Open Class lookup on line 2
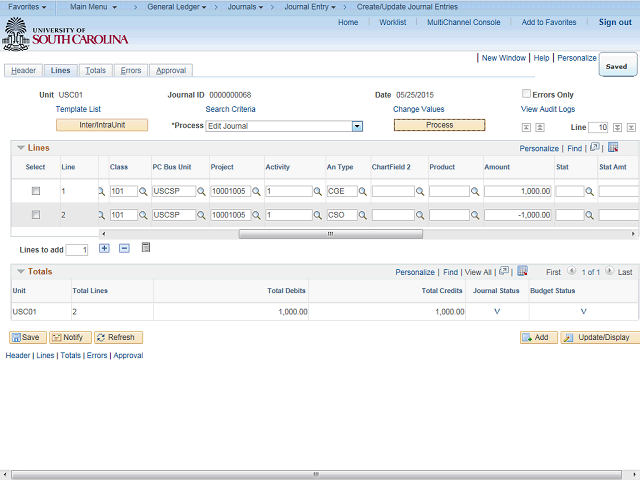 [x=143, y=215]
